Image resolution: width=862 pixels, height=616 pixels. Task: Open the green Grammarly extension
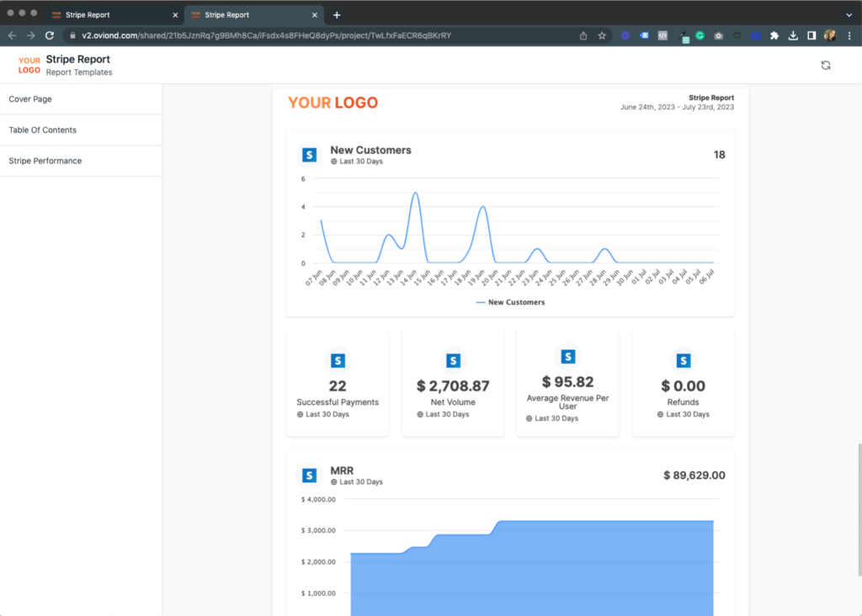(700, 35)
